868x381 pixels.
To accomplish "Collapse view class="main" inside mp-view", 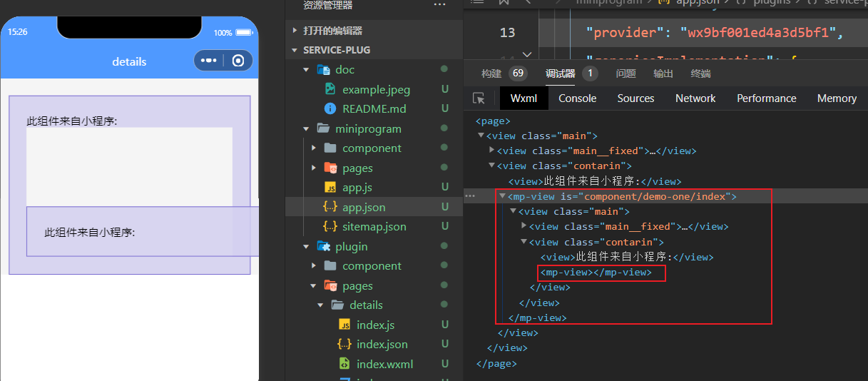I will 513,211.
